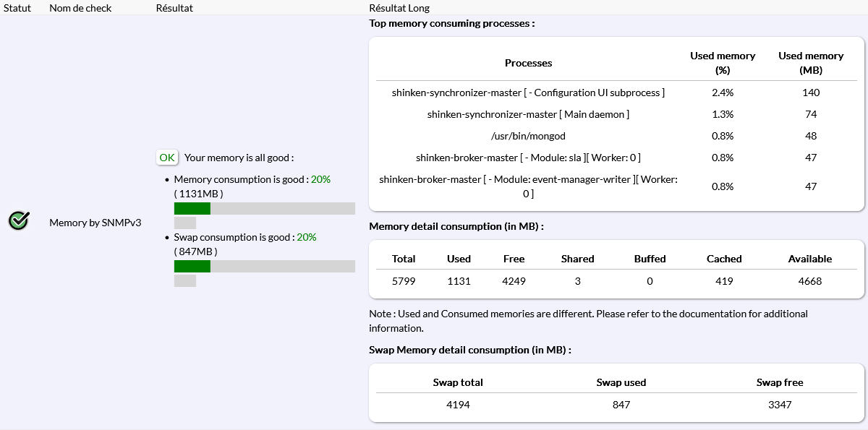Click the Swap free value 3347
868x430 pixels.
(780, 405)
